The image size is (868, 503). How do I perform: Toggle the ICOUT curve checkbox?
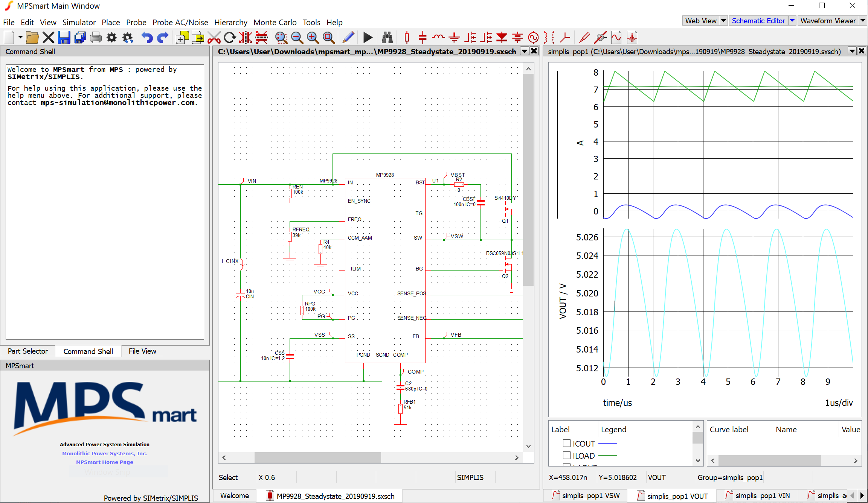(x=567, y=443)
